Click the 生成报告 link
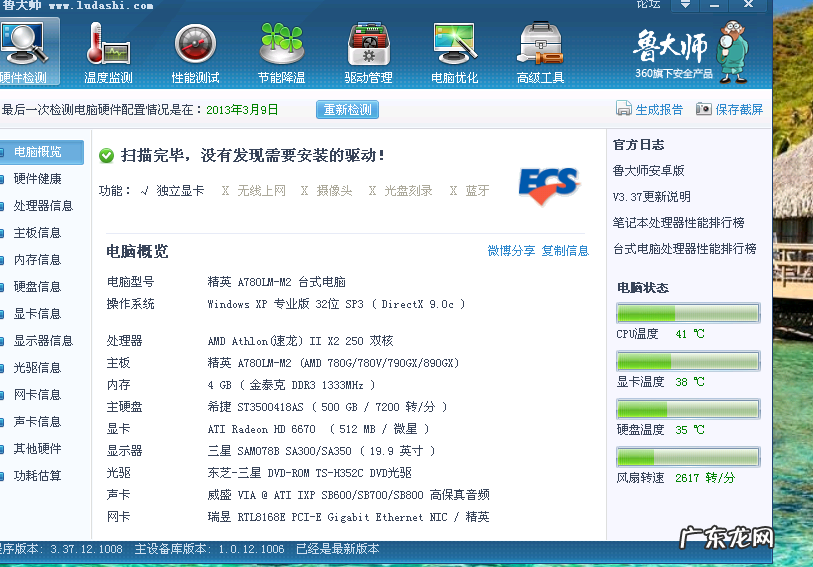This screenshot has height=567, width=813. (659, 110)
